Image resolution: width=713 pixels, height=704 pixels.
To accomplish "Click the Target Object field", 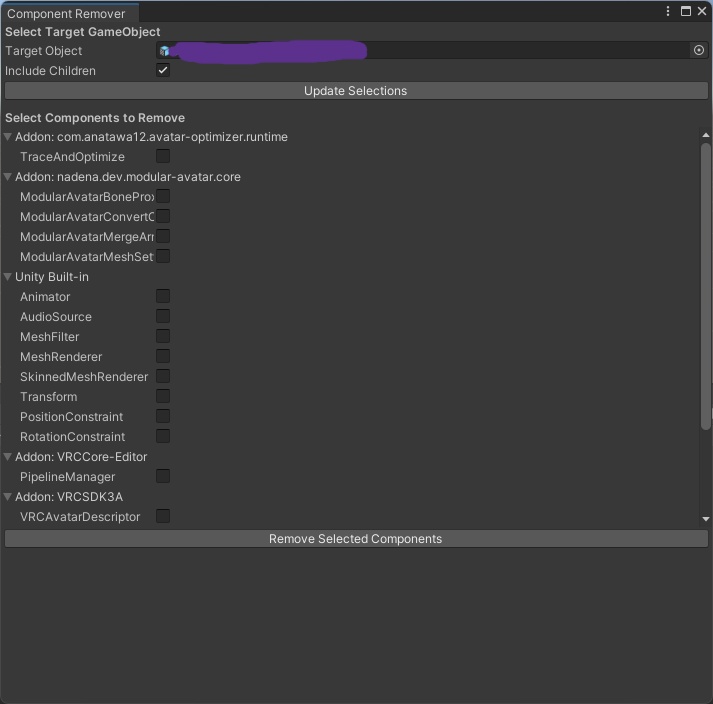I will click(x=432, y=50).
